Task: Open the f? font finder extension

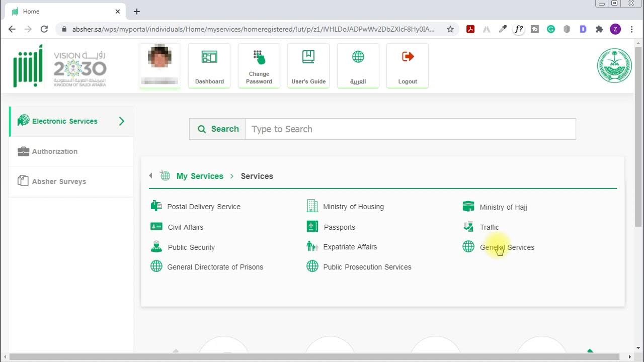Action: tap(519, 29)
